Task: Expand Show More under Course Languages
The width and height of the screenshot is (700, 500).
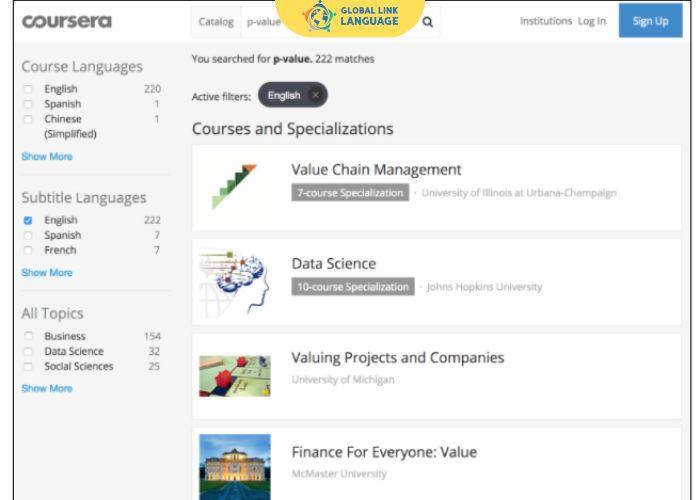Action: (47, 156)
